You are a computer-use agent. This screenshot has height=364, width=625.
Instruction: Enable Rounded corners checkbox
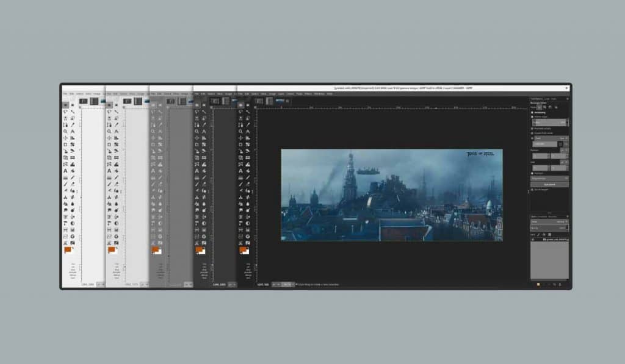532,129
